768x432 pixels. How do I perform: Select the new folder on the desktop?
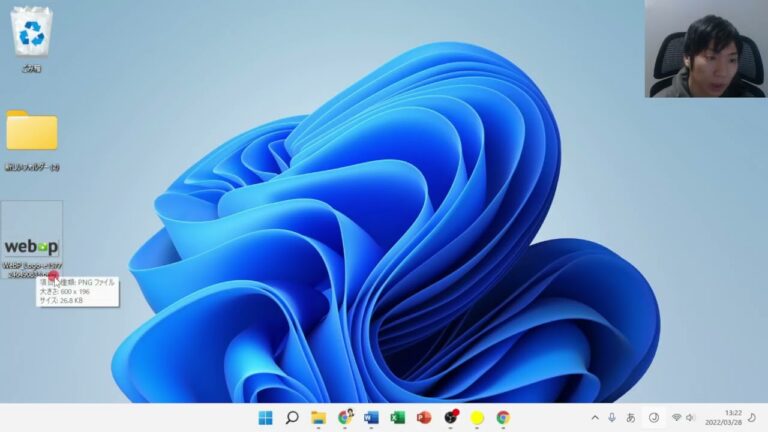(x=32, y=140)
